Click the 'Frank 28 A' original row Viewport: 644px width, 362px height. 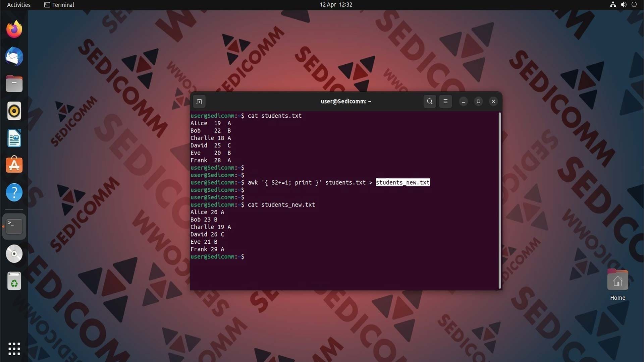211,160
